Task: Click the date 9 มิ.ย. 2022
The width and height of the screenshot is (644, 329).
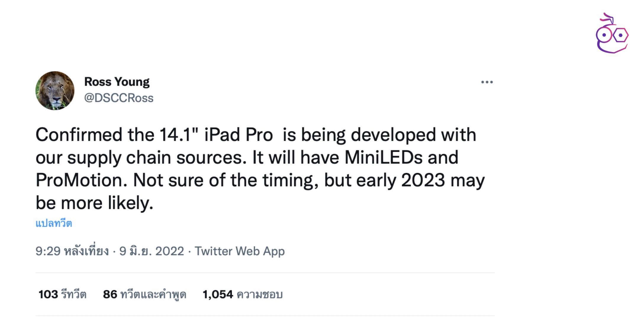Action: [152, 251]
